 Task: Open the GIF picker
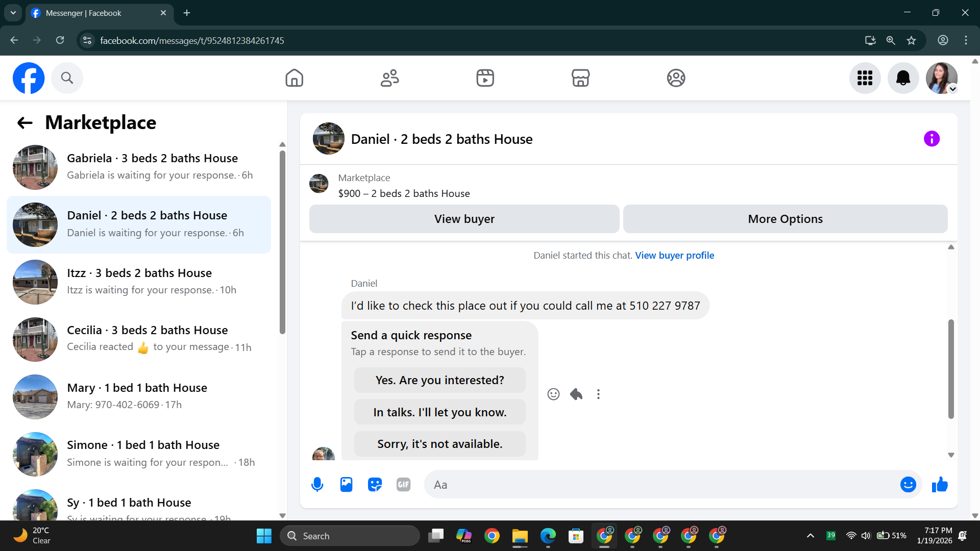coord(403,485)
